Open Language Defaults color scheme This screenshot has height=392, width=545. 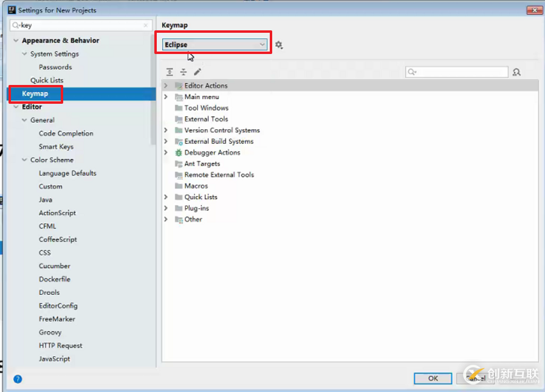click(x=67, y=174)
